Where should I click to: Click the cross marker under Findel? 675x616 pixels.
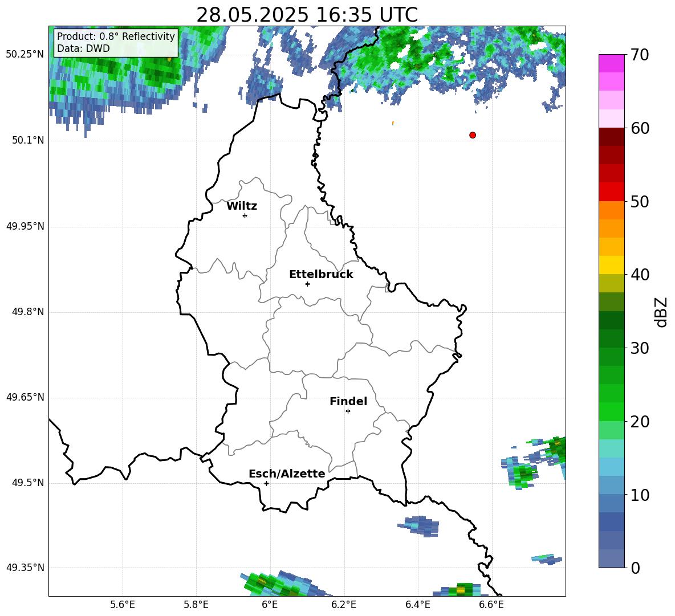click(x=348, y=411)
